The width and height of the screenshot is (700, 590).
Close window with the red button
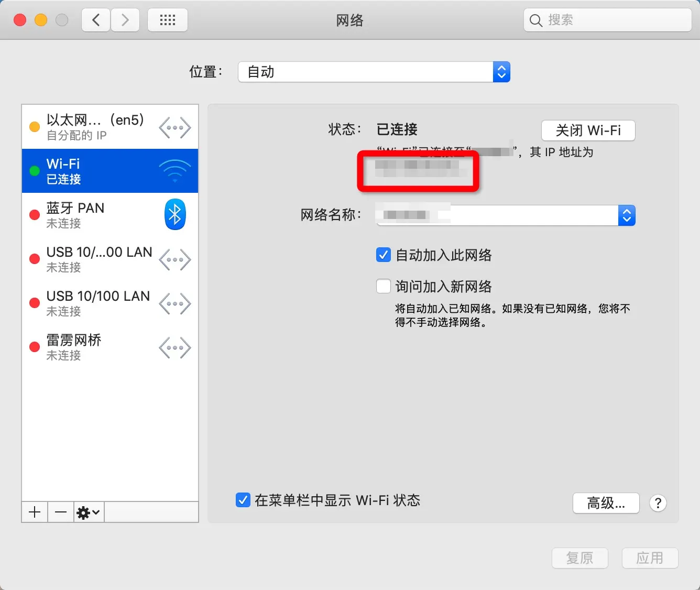click(20, 20)
